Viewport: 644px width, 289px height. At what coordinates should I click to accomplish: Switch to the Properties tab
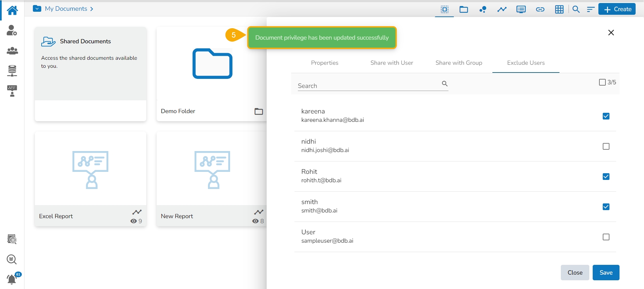point(324,63)
